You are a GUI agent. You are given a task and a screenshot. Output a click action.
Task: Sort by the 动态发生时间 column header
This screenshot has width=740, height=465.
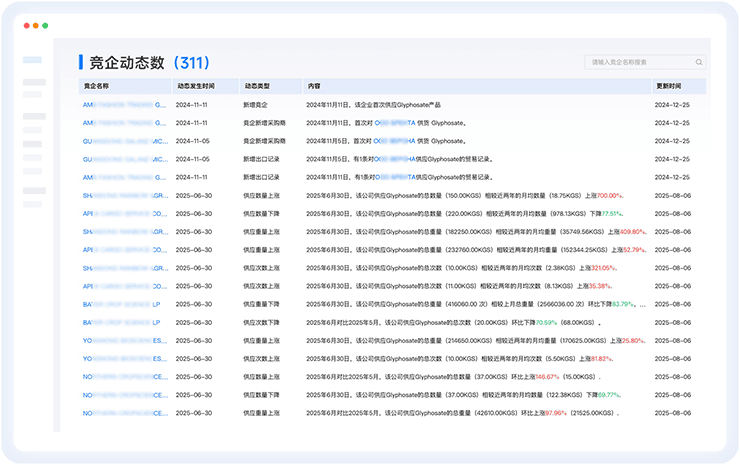coord(195,86)
